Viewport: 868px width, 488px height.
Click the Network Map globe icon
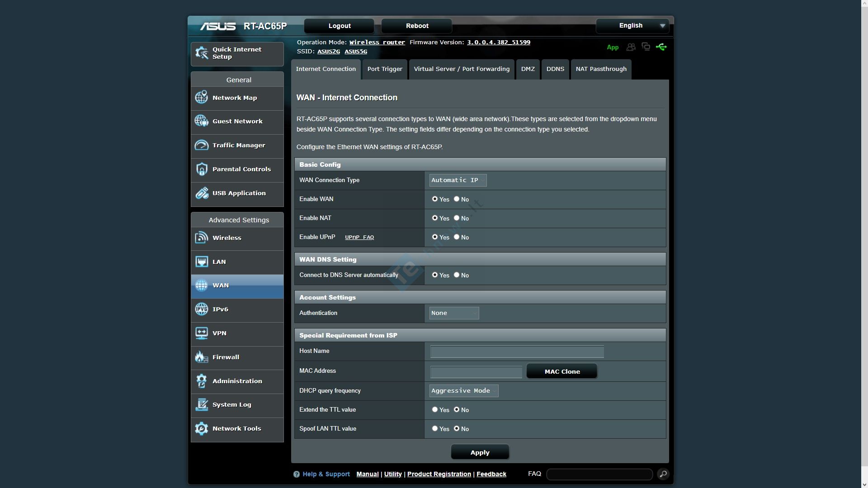pos(202,98)
